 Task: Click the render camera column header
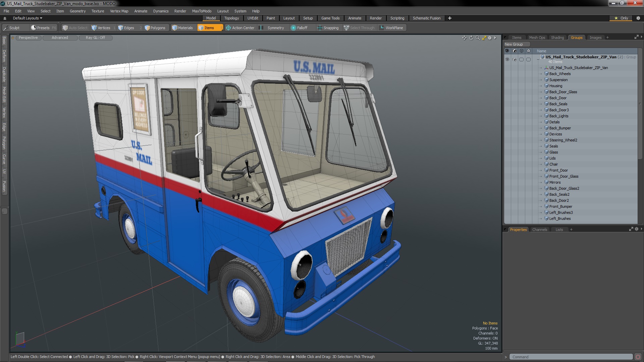(x=515, y=51)
